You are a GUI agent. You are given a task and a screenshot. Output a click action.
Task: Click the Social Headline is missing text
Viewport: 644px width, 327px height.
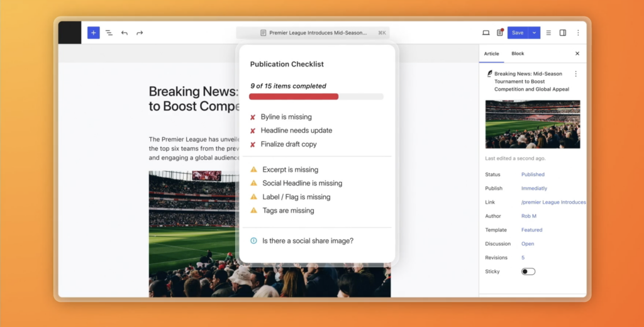(x=302, y=183)
